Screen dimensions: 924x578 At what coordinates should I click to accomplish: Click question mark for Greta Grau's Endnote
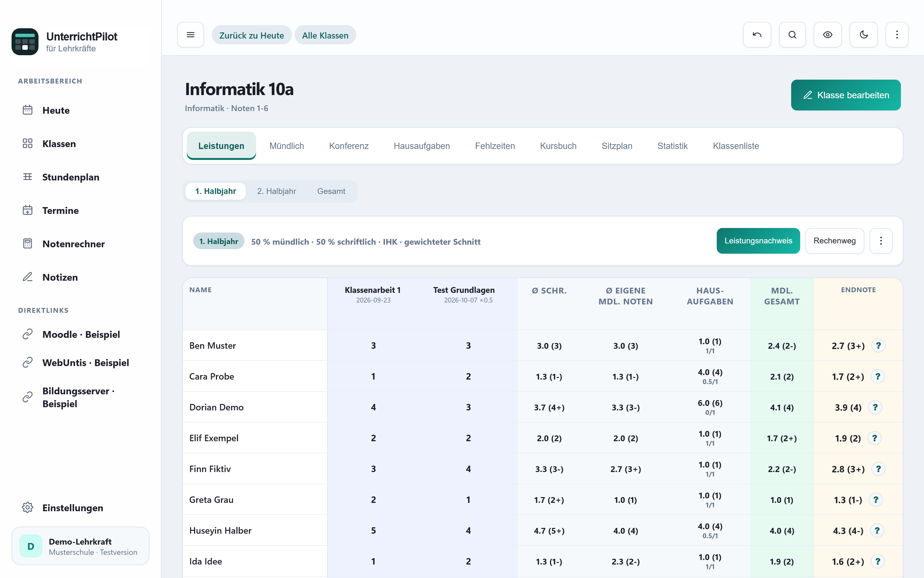point(876,500)
